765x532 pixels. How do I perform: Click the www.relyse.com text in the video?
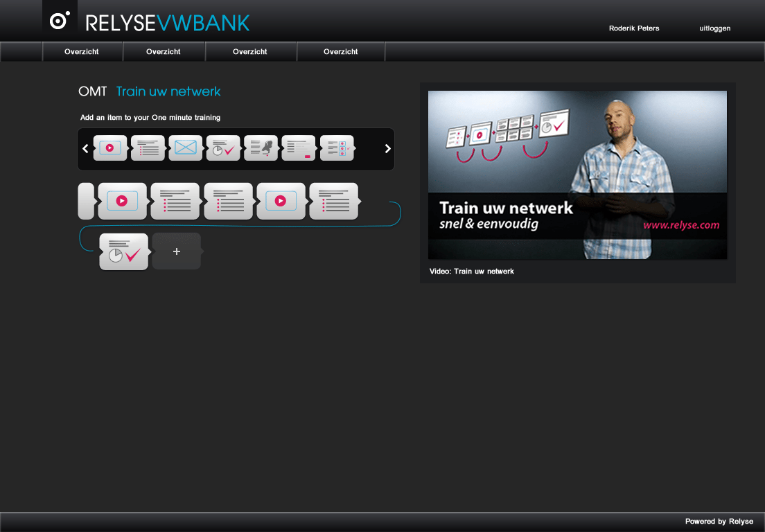point(681,225)
